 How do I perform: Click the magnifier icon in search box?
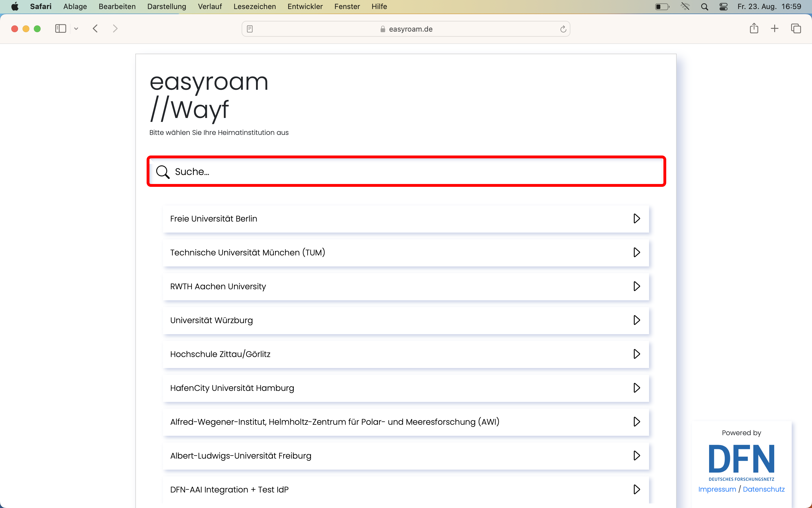(163, 172)
